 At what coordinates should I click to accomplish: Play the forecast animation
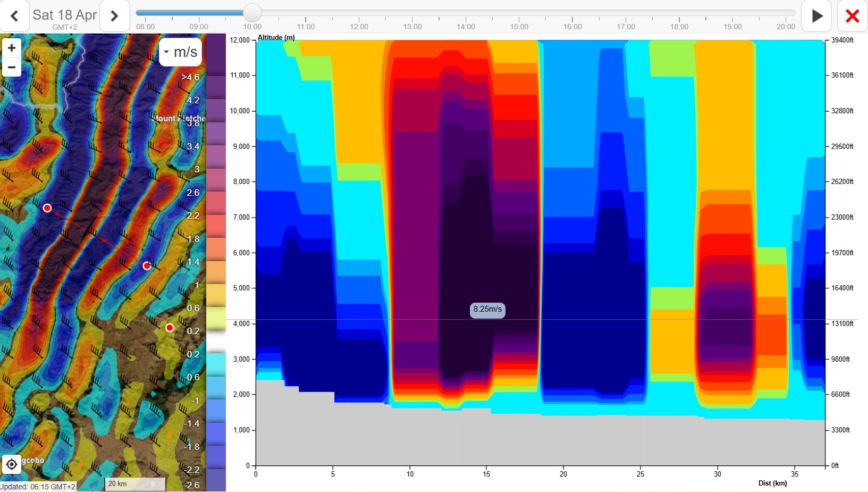click(x=816, y=16)
